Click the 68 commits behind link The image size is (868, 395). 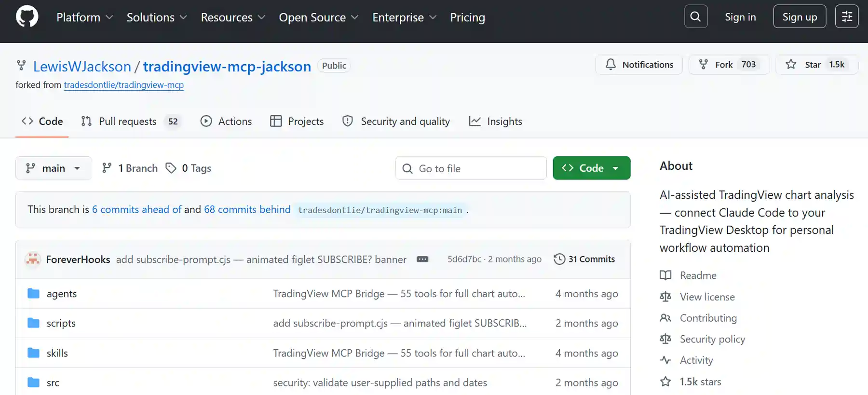(x=247, y=209)
